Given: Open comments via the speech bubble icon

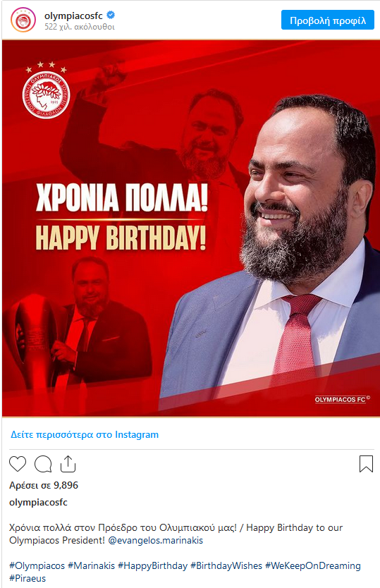Looking at the screenshot, I should pos(43,464).
